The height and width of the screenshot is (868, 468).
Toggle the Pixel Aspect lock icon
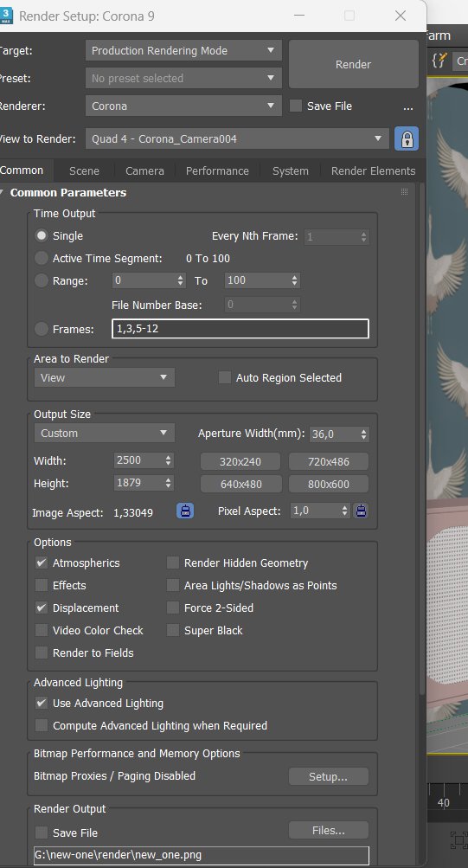pyautogui.click(x=362, y=511)
